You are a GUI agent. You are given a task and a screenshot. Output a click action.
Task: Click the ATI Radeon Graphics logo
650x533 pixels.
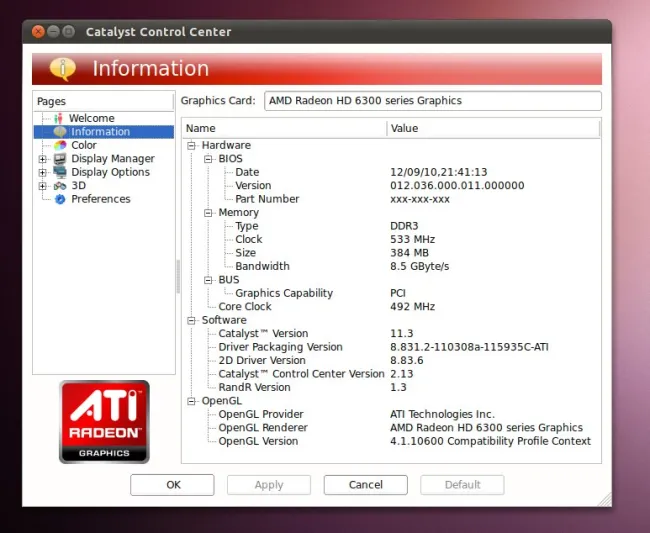tap(104, 422)
